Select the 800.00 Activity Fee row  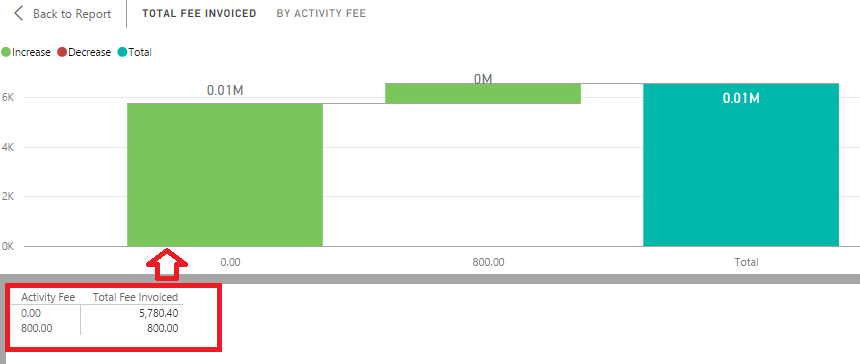pos(99,328)
